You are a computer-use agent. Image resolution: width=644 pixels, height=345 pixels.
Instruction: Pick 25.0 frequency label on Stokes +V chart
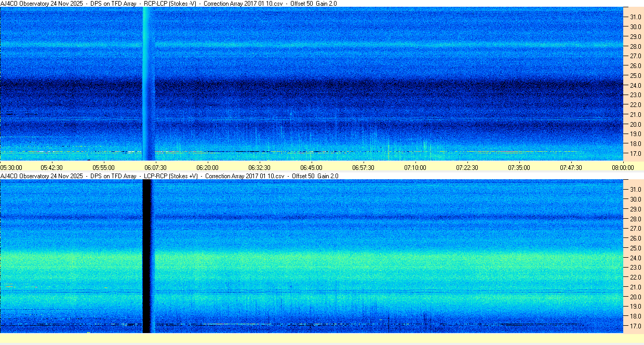635,248
